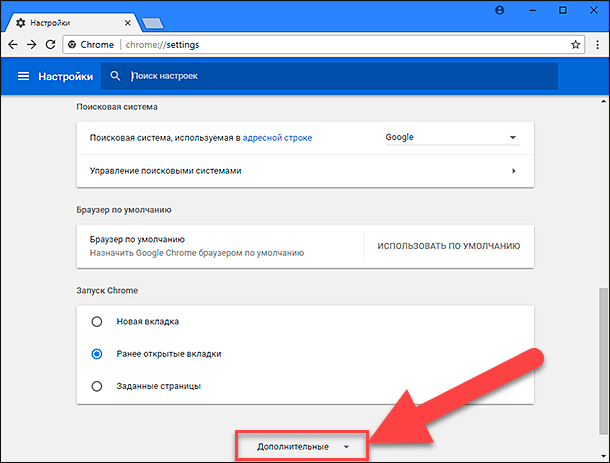Maximize the Chrome window
Image resolution: width=610 pixels, height=463 pixels.
[563, 11]
